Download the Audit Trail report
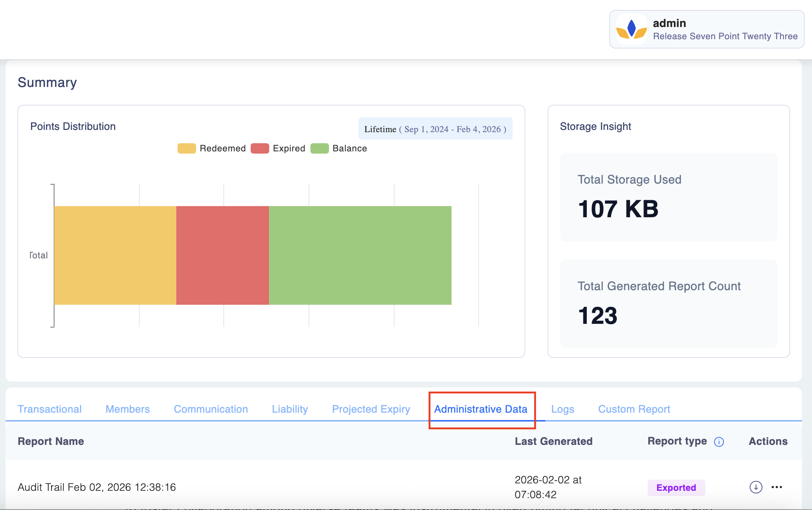812x510 pixels. 756,487
